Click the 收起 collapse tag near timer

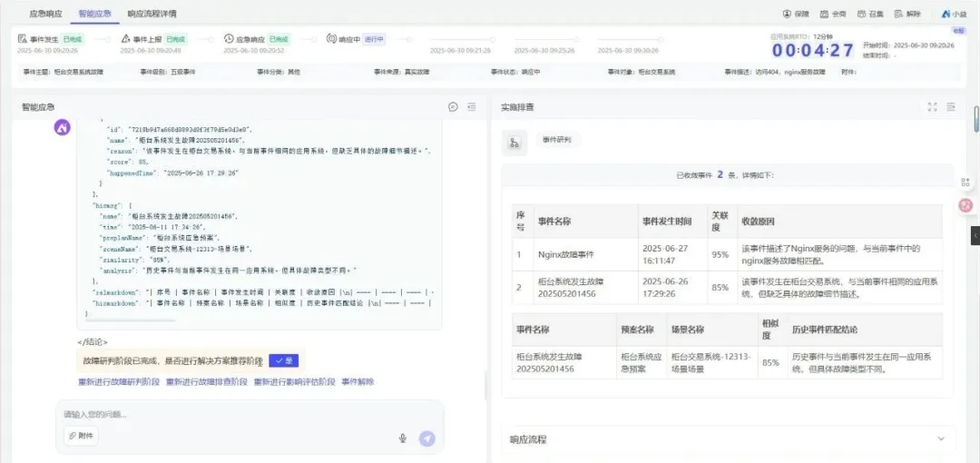click(x=958, y=31)
